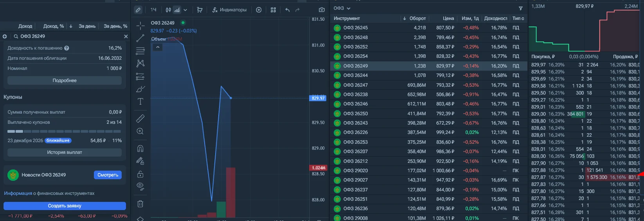Viewport: 644px width, 221px height.
Task: Sort instruments by Цена column
Action: tap(448, 18)
